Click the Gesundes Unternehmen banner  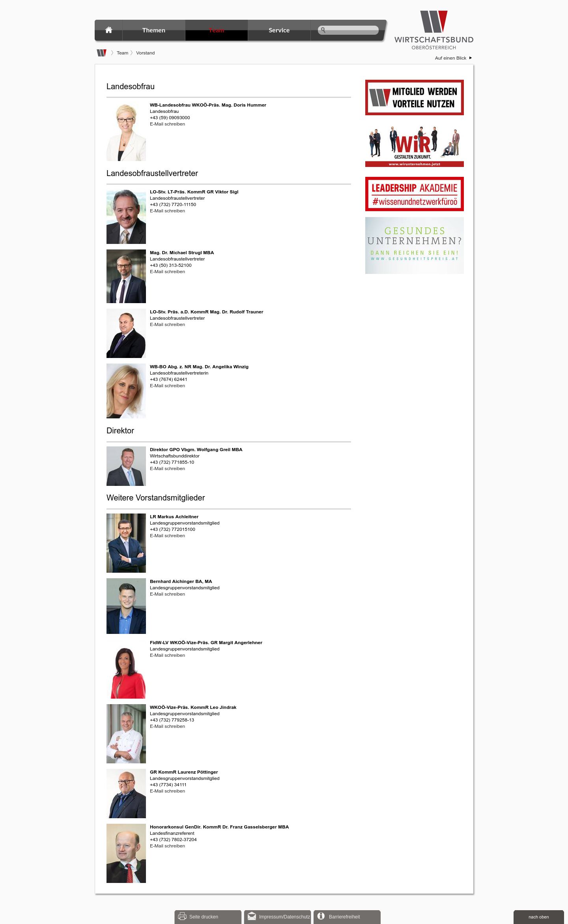[x=415, y=246]
